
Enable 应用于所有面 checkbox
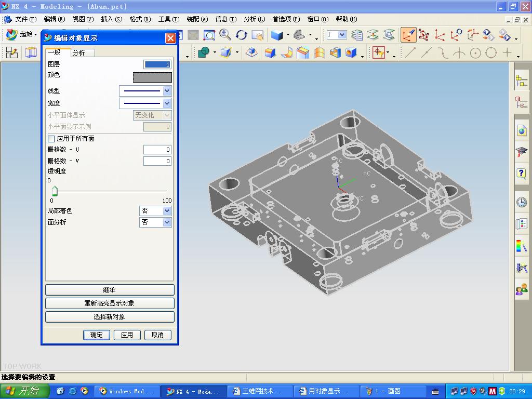click(x=51, y=139)
